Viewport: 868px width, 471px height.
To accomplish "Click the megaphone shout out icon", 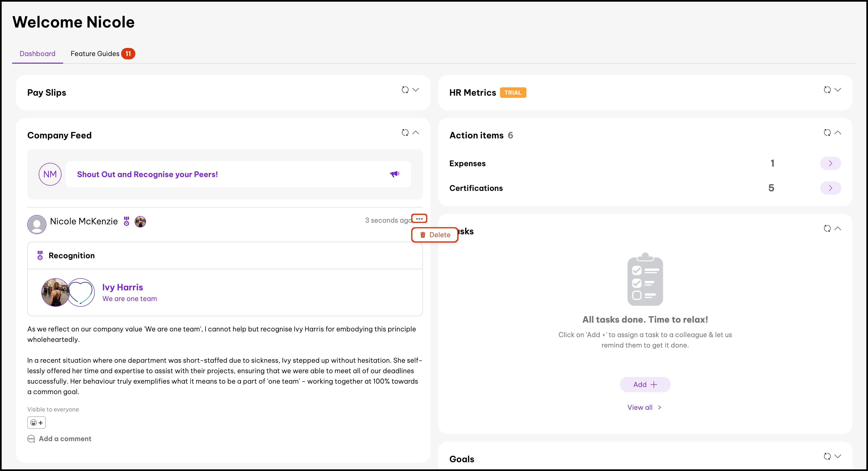I will (395, 174).
